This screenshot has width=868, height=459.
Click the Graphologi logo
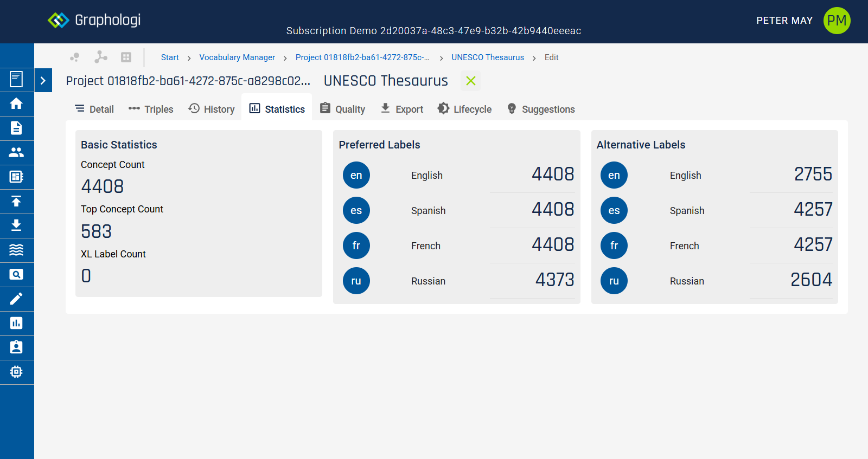tap(94, 20)
